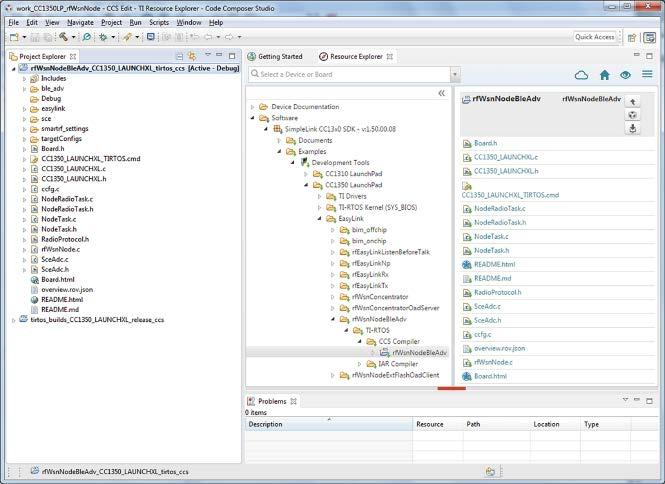Collapse all in Project Explorer
Viewport: 665px width, 484px height.
coord(179,56)
